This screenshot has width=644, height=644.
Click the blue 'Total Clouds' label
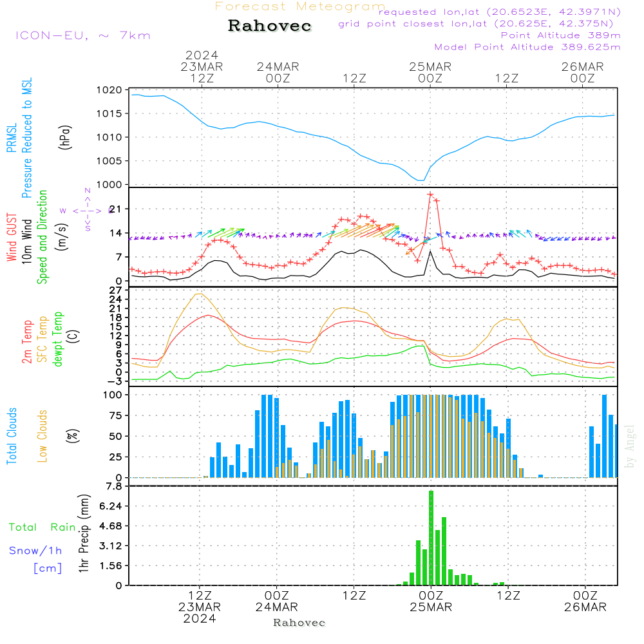pyautogui.click(x=12, y=436)
